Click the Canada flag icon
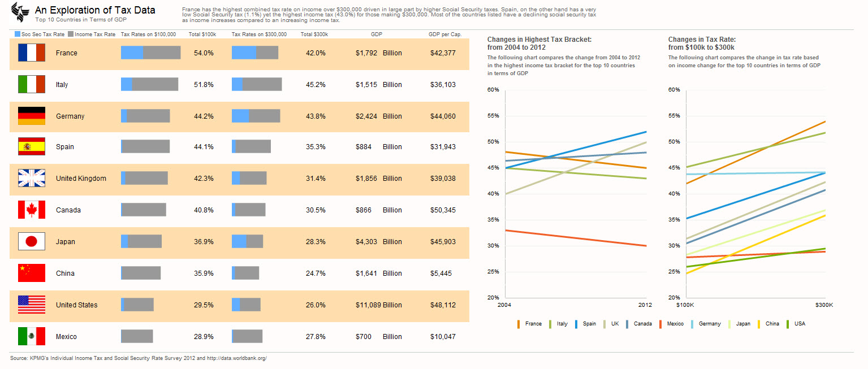 coord(32,210)
